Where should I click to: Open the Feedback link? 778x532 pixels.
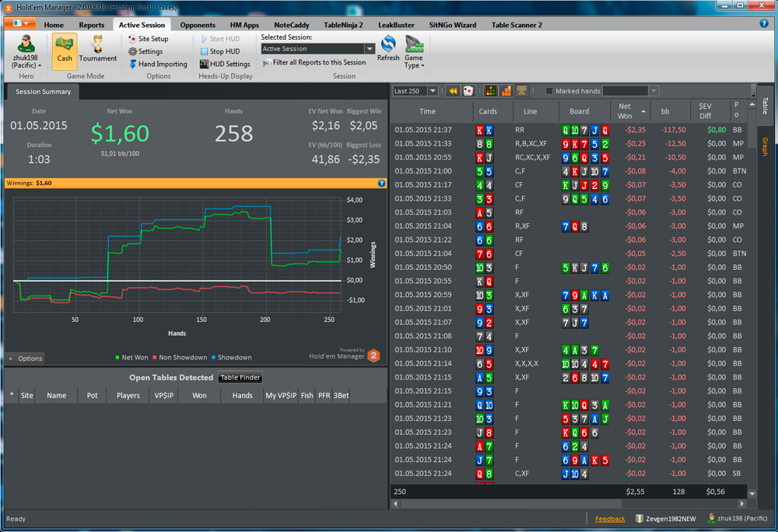(610, 519)
